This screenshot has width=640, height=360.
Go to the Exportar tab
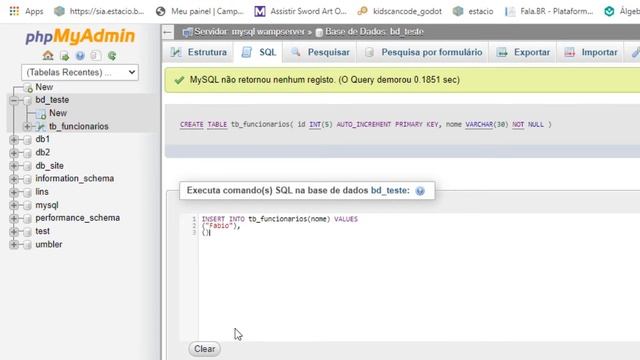coord(523,52)
